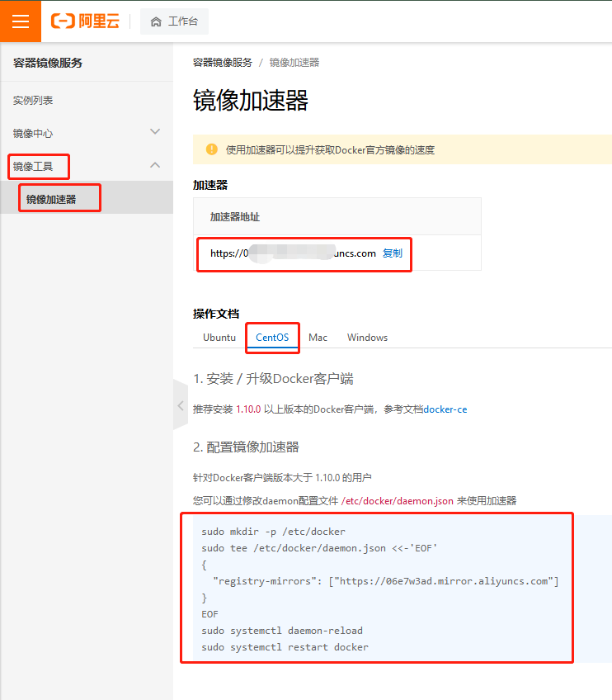Screen dimensions: 612x700
Task: Click the 加速器地址 table header
Action: [235, 217]
